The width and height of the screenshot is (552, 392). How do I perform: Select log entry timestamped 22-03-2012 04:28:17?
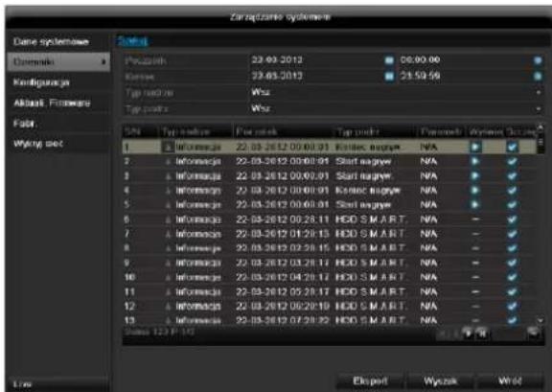click(330, 277)
